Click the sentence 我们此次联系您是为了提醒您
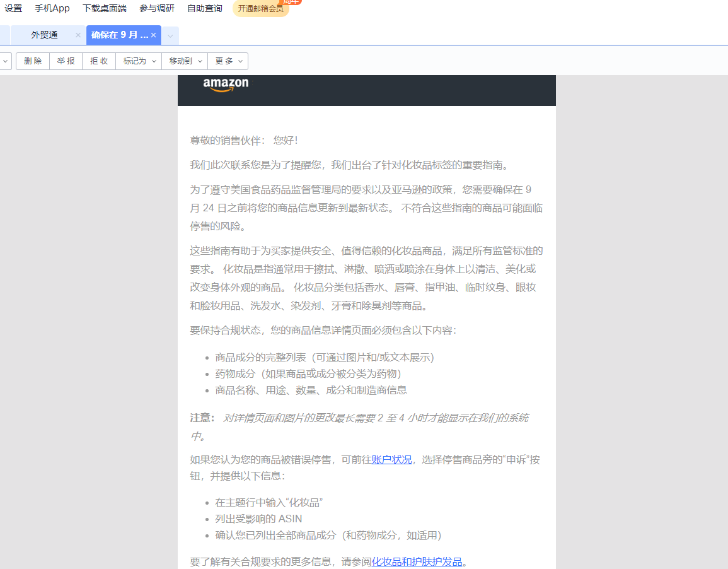Screen dimensions: 728x569 point(349,165)
